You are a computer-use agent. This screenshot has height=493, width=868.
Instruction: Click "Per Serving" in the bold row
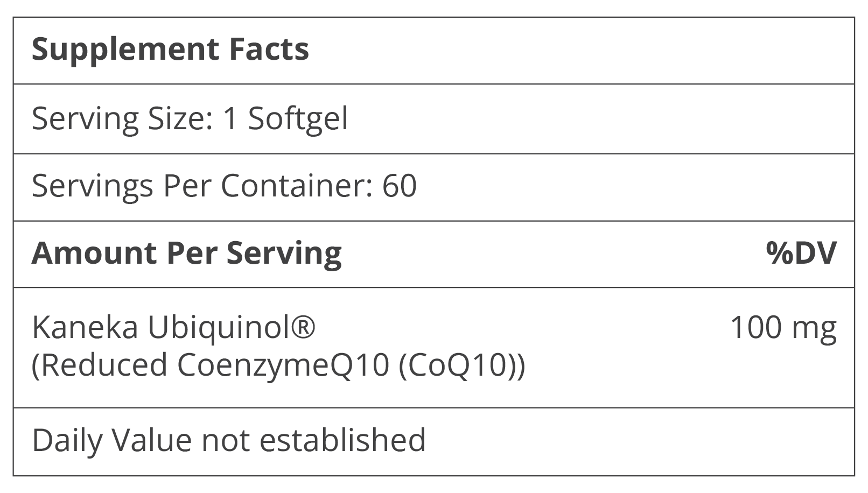254,253
